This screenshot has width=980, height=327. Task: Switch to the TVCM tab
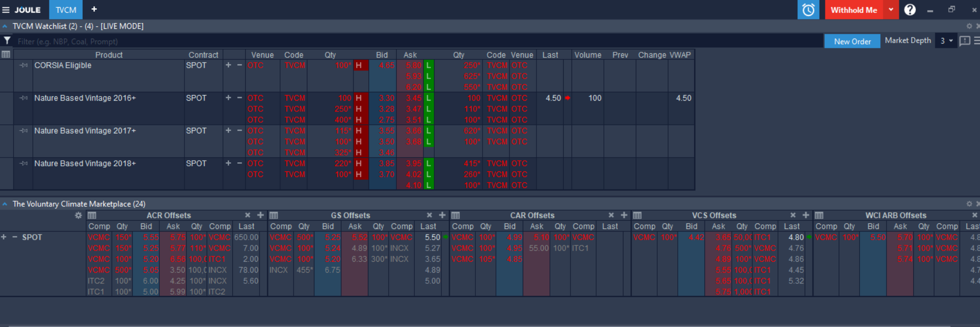pos(66,10)
